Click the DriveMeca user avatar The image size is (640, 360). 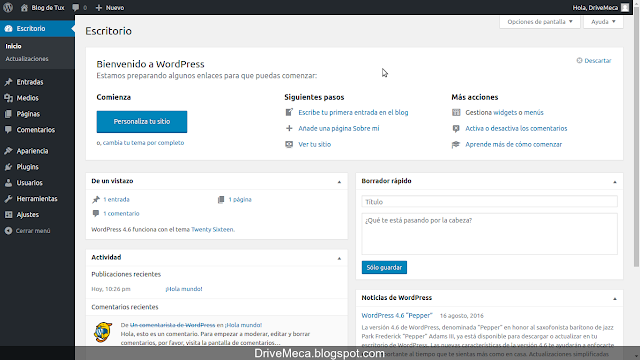tap(625, 7)
